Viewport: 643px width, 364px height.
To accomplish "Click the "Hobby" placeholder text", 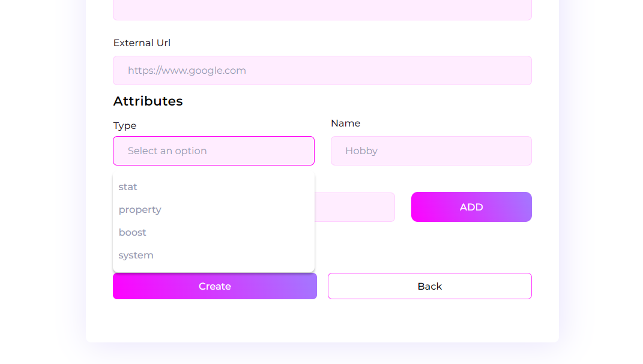I will (361, 151).
